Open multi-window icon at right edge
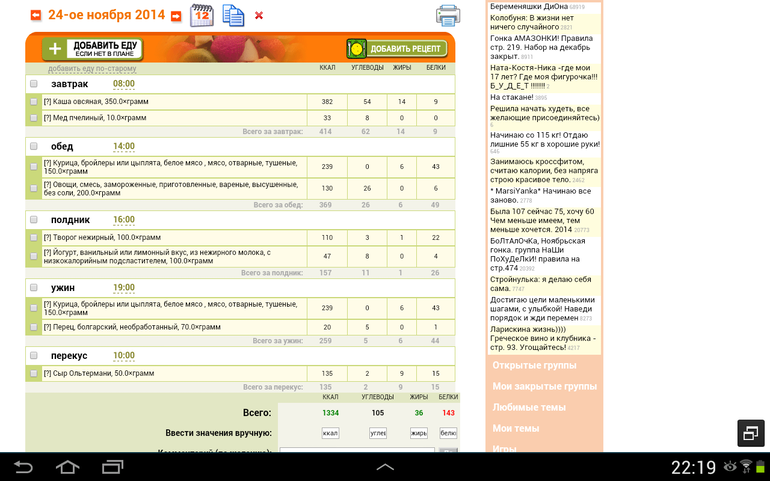This screenshot has width=770, height=481. (x=751, y=433)
